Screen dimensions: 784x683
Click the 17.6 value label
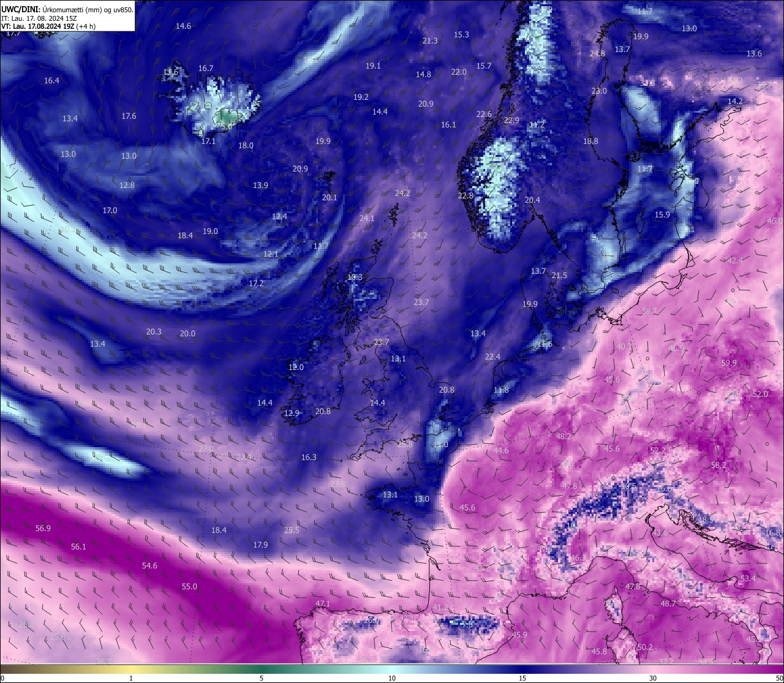pyautogui.click(x=129, y=116)
